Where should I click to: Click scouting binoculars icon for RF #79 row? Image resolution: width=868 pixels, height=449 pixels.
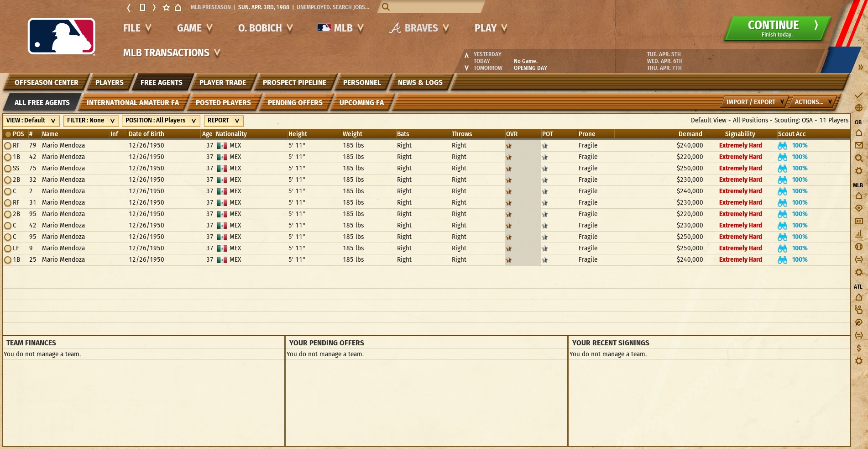click(x=782, y=146)
